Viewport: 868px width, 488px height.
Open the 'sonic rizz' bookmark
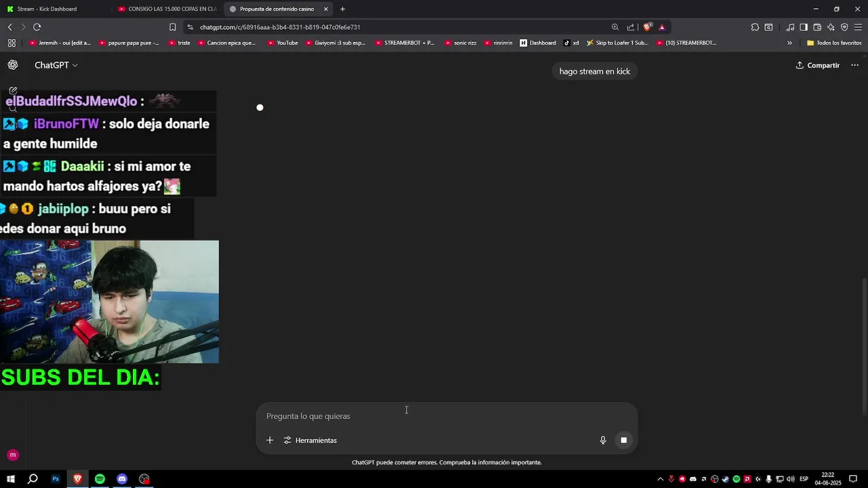pos(460,43)
